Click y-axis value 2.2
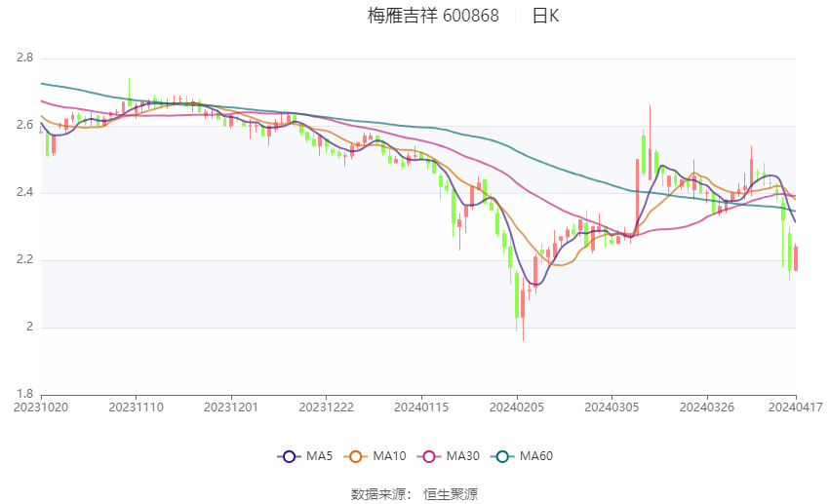This screenshot has width=829, height=504. [24, 259]
